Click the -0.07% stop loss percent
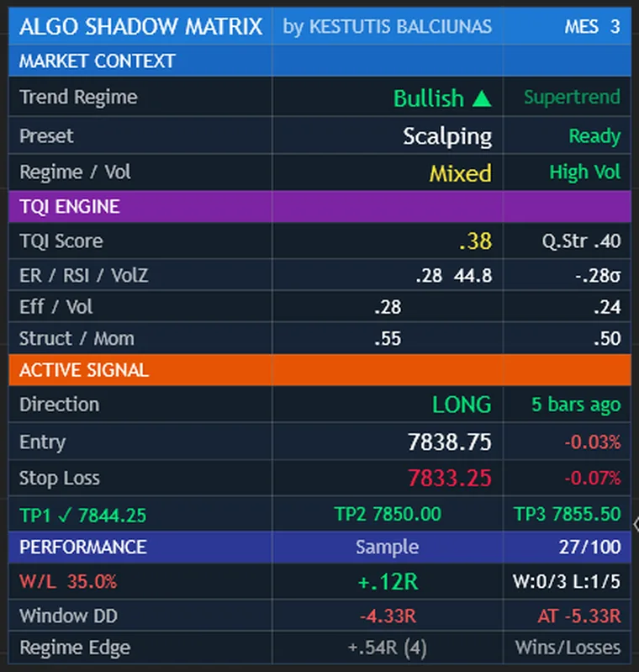639x672 pixels. (x=592, y=478)
